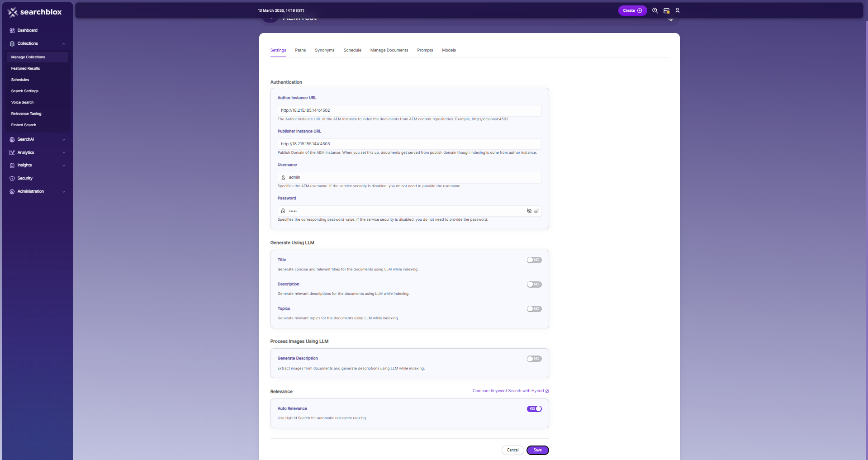Click the lock icon in Password field
Screen dimensions: 868x460
coord(283,211)
